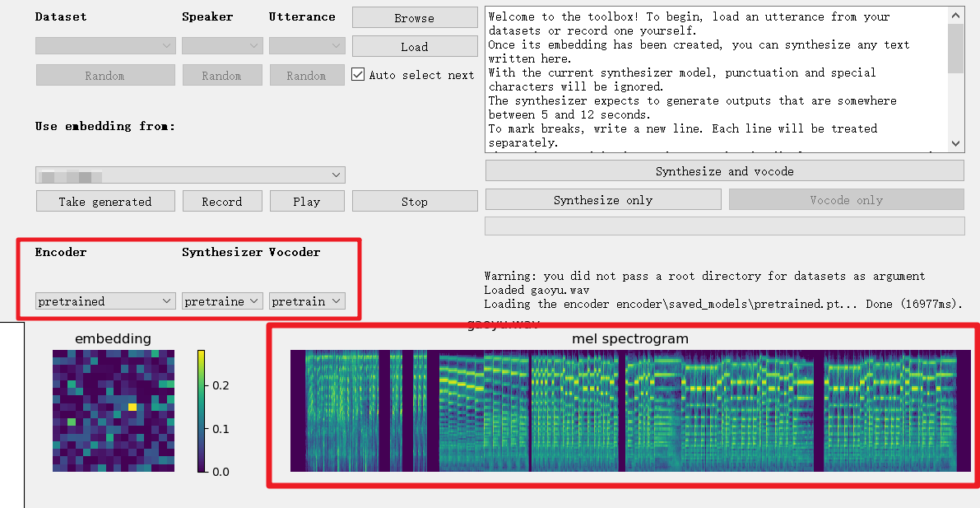Expand the Use embedding from dropdown
The height and width of the screenshot is (508, 980).
point(190,175)
